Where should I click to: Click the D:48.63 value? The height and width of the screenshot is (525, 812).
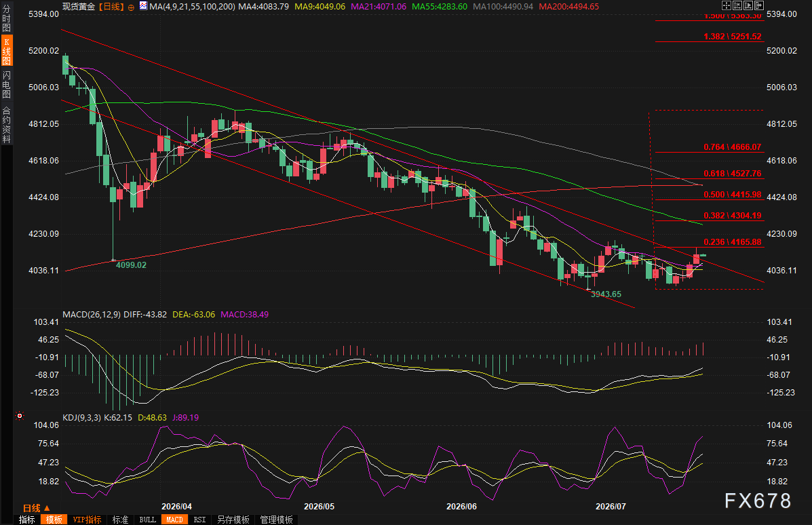click(x=152, y=417)
